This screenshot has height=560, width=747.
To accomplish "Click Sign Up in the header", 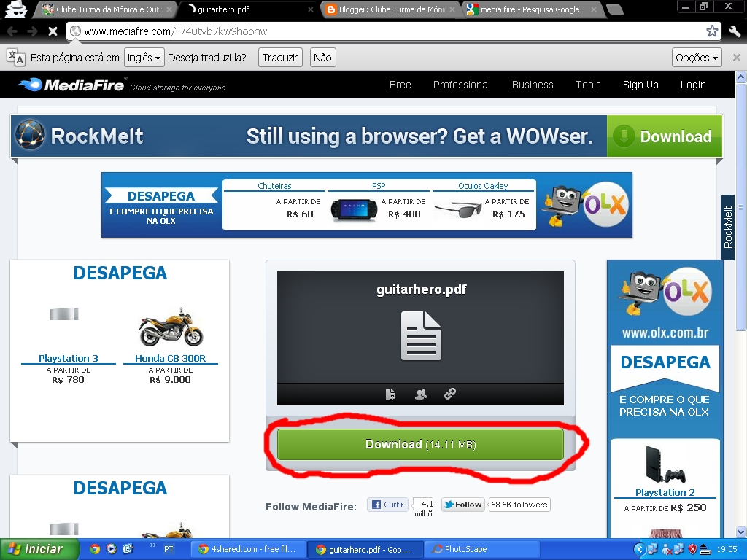I will [x=640, y=85].
